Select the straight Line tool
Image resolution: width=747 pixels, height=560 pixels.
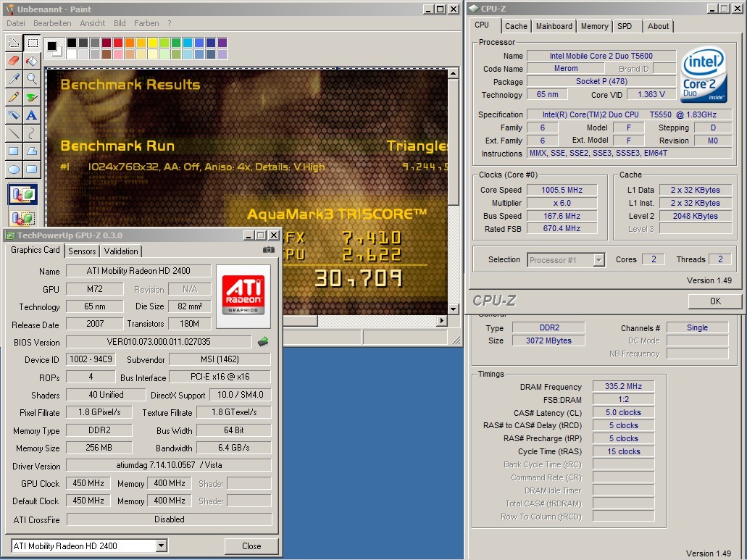coord(14,133)
